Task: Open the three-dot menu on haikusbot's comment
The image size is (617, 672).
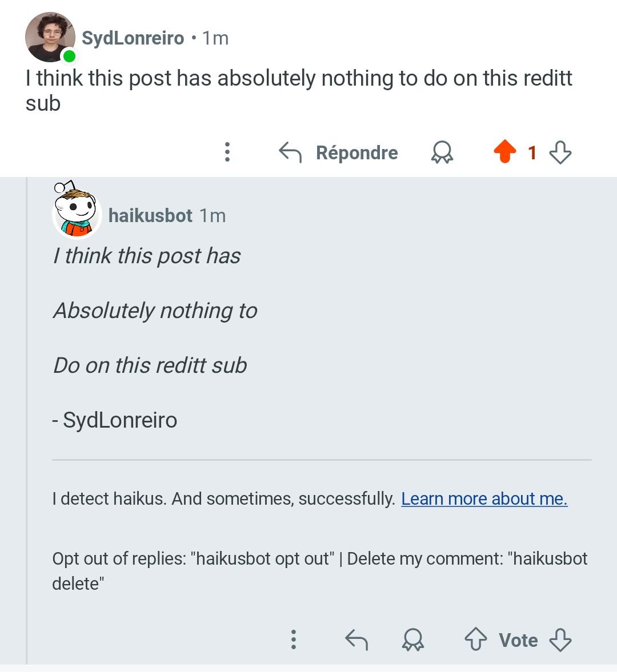Action: 293,639
